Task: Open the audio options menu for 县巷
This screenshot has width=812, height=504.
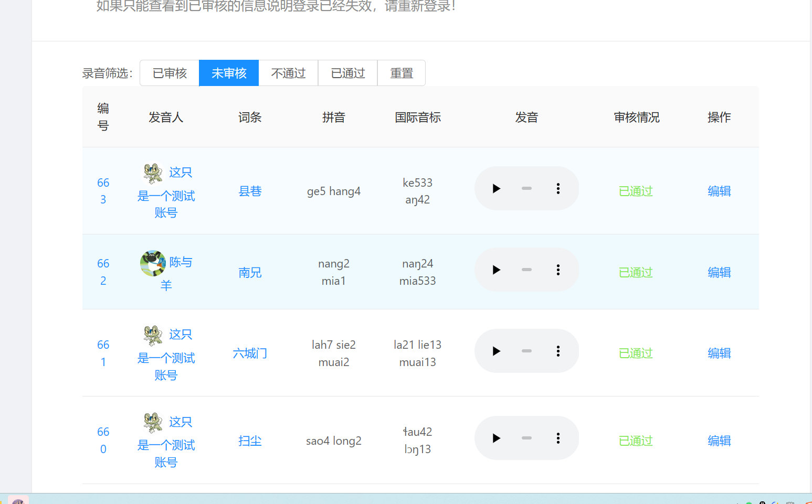Action: (557, 188)
